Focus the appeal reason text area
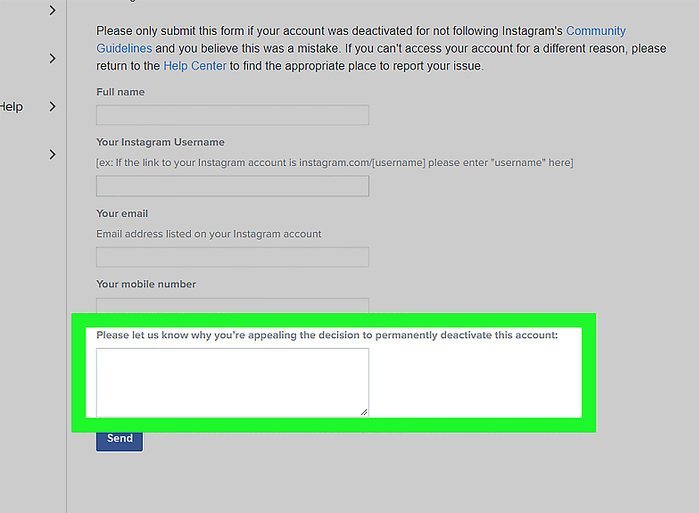 232,381
